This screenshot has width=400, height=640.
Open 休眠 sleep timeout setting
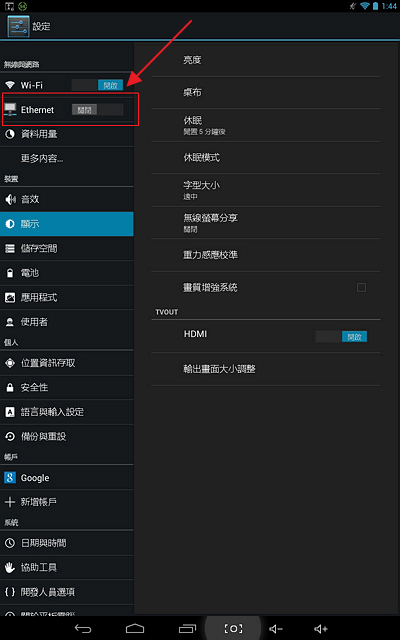(x=266, y=125)
